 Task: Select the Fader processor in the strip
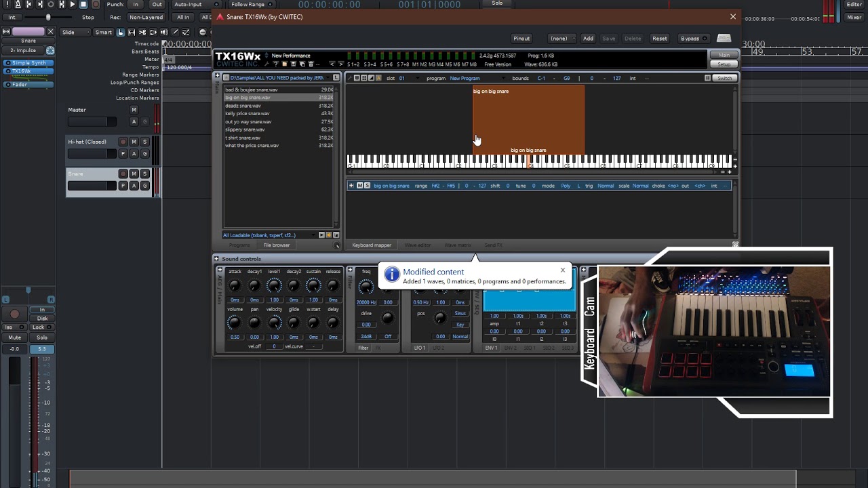tap(29, 85)
